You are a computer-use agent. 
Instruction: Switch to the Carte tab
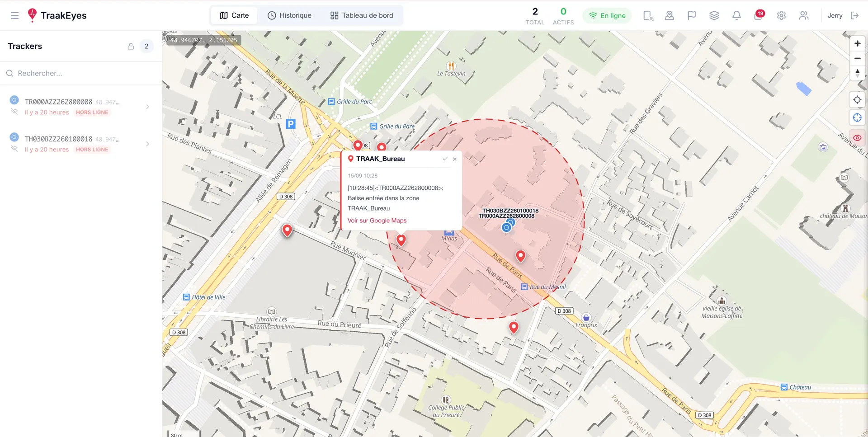pyautogui.click(x=234, y=15)
